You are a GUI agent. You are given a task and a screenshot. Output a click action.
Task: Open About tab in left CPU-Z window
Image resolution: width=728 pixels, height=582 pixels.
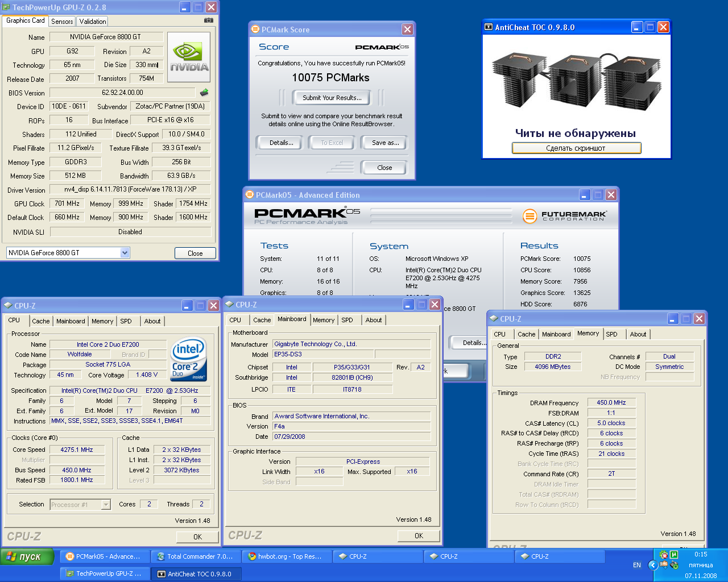pos(152,321)
